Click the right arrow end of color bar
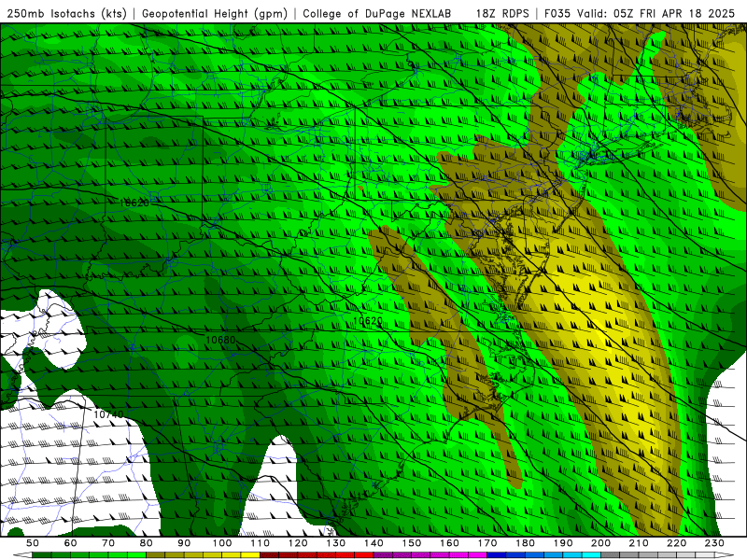Image resolution: width=747 pixels, height=560 pixels. pyautogui.click(x=725, y=555)
